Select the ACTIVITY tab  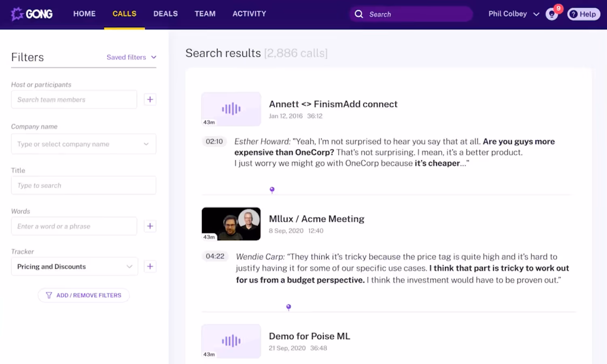coord(249,14)
